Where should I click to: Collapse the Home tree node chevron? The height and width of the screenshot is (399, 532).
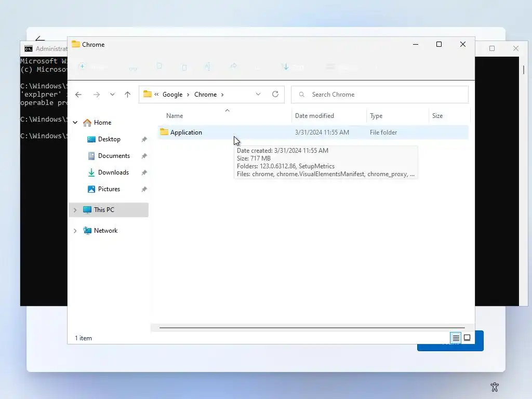pos(75,123)
